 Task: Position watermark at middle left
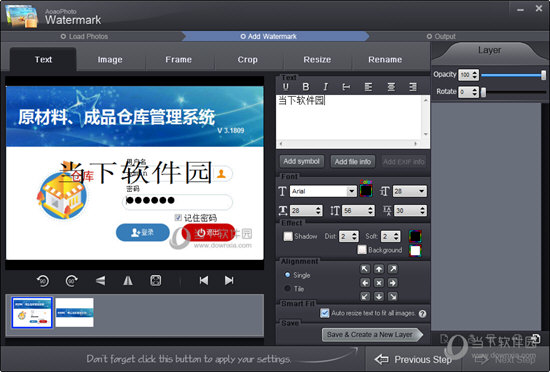pyautogui.click(x=365, y=283)
